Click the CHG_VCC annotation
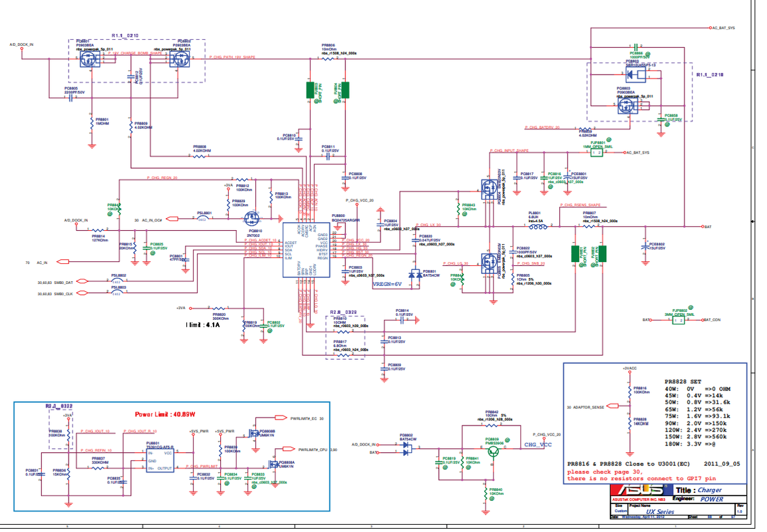The width and height of the screenshot is (767, 532). [537, 444]
